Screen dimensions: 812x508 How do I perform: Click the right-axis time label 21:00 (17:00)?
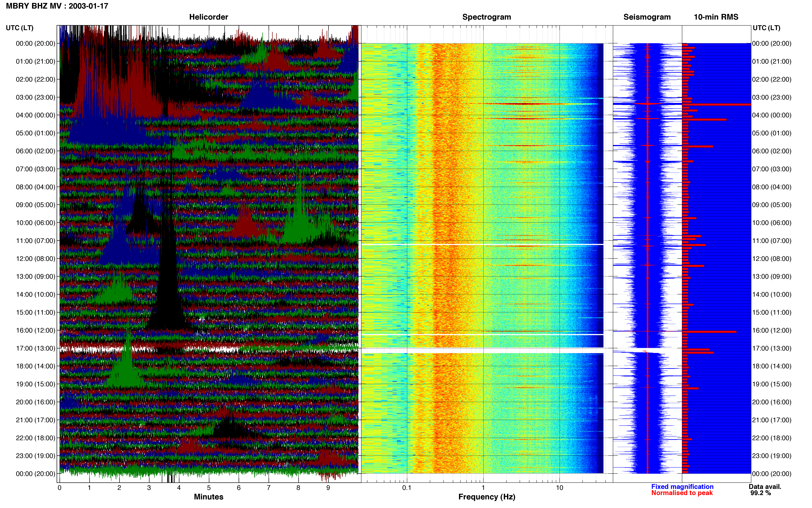coord(772,420)
